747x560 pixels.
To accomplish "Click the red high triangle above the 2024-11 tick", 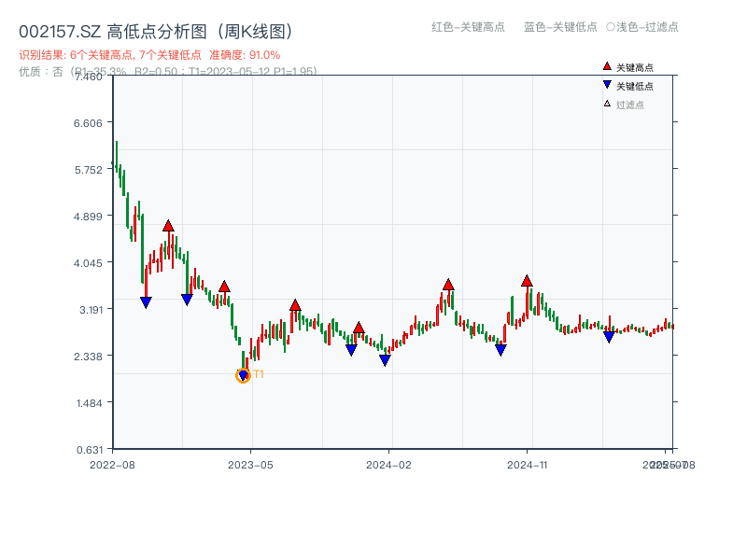I will pyautogui.click(x=527, y=281).
